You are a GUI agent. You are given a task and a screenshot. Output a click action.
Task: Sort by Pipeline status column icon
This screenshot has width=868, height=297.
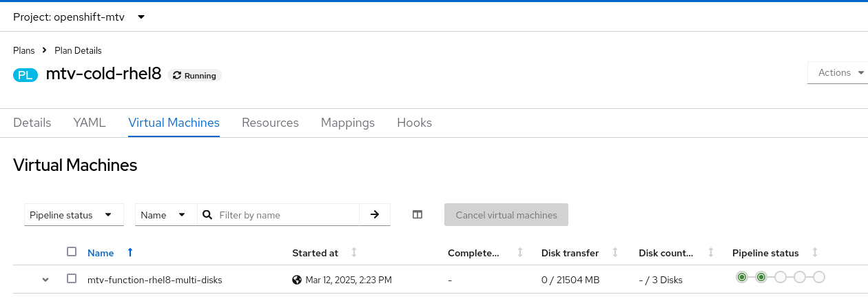tap(816, 253)
